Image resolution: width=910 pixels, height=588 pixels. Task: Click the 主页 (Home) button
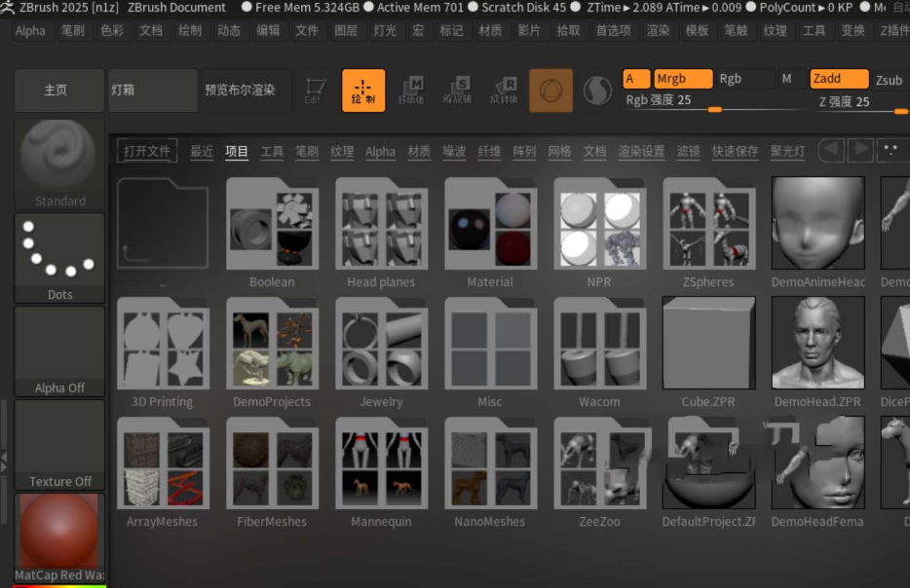click(x=59, y=91)
